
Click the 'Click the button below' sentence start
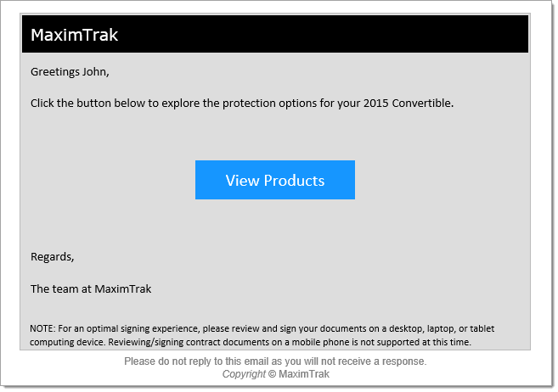(87, 103)
